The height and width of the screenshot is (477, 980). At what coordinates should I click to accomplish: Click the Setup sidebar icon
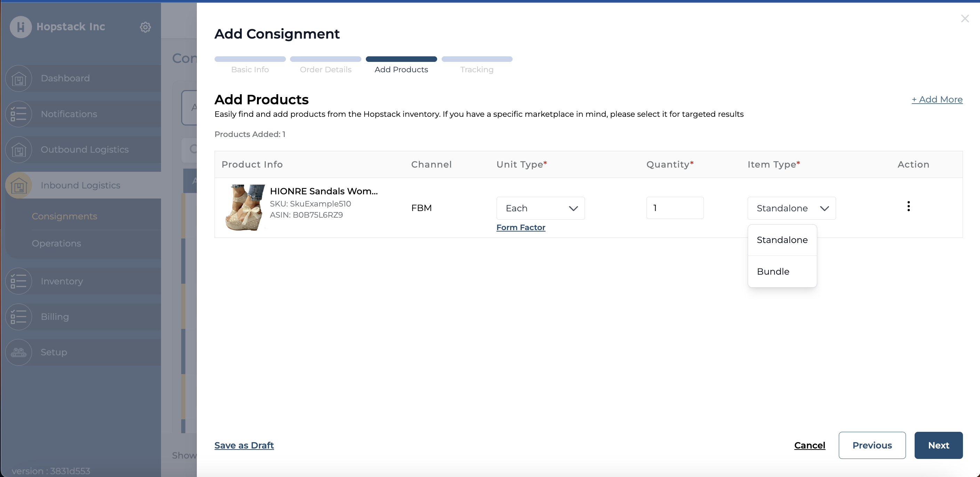(19, 352)
